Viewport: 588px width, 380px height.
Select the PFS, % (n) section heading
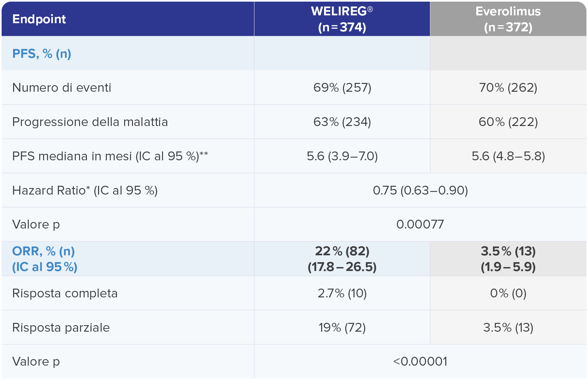point(42,54)
